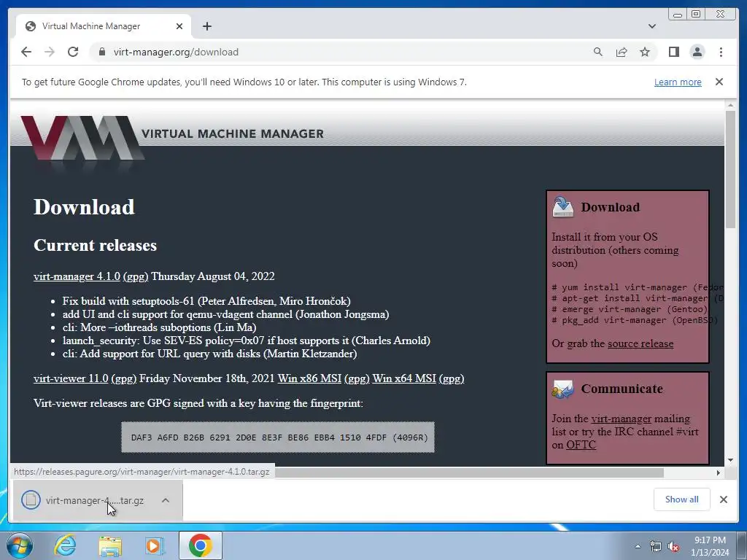Open the virt-manager mailing list link
Image resolution: width=747 pixels, height=560 pixels.
pyautogui.click(x=621, y=419)
